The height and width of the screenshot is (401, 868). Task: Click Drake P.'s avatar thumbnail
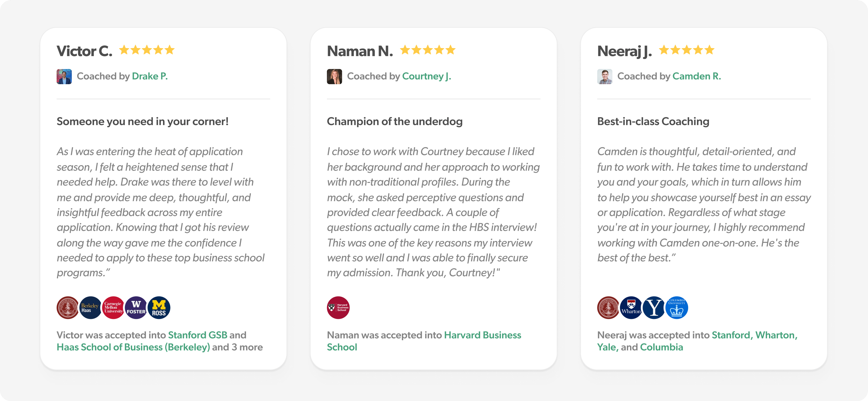[x=64, y=76]
